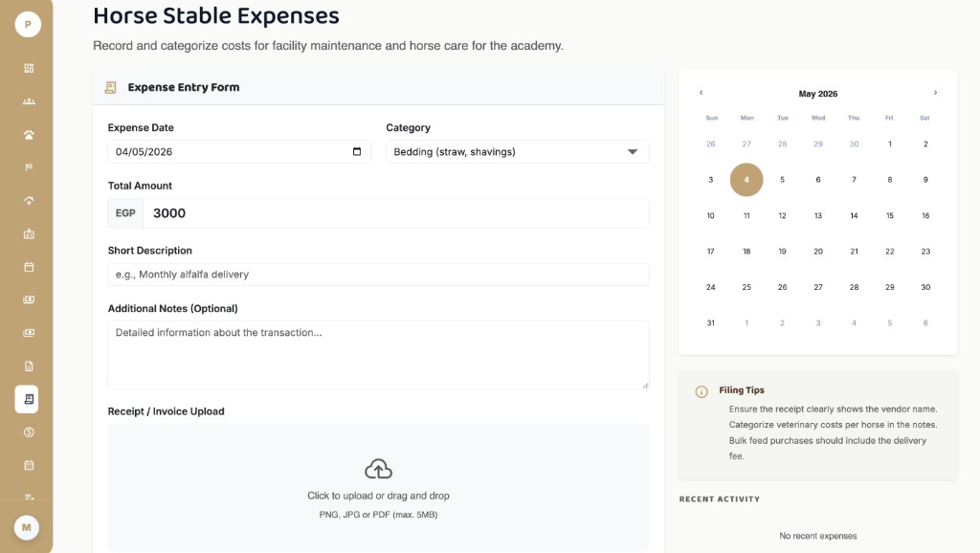Click the EGP currency prefix label

125,213
